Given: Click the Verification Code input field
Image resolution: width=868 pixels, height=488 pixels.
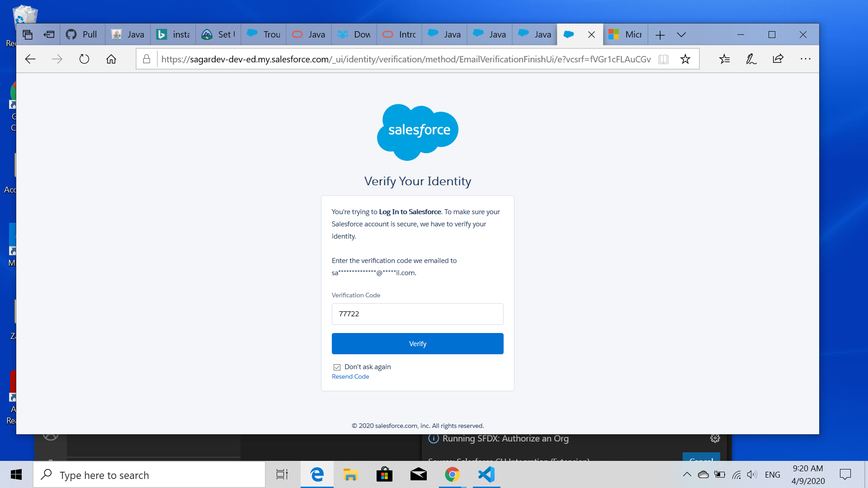Looking at the screenshot, I should (x=417, y=314).
